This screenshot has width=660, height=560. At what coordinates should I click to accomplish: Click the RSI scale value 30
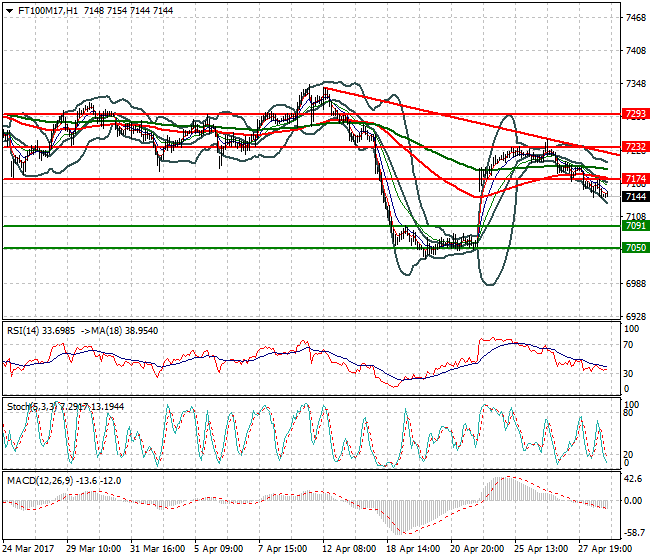pyautogui.click(x=628, y=373)
